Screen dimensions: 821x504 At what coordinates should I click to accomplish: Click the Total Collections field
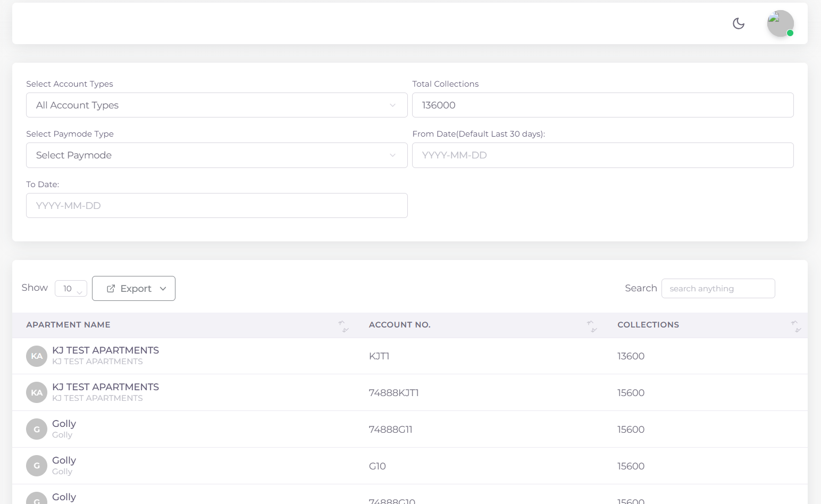(602, 105)
